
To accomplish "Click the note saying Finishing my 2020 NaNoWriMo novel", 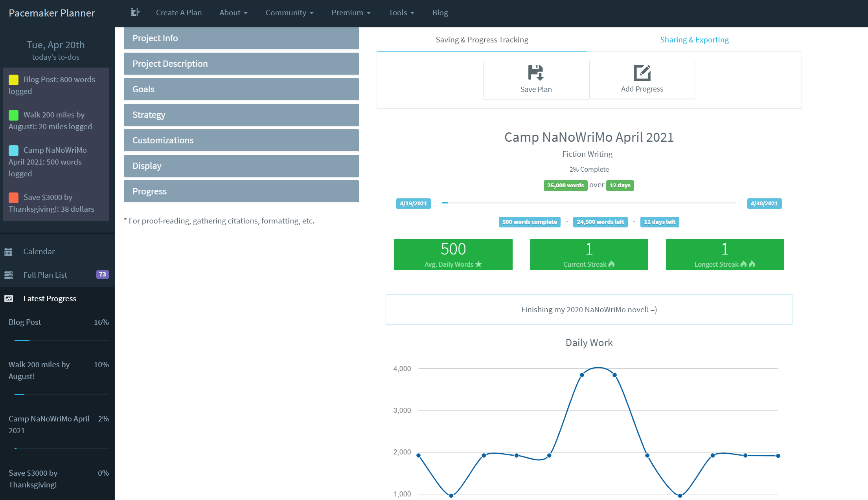I will click(x=588, y=310).
